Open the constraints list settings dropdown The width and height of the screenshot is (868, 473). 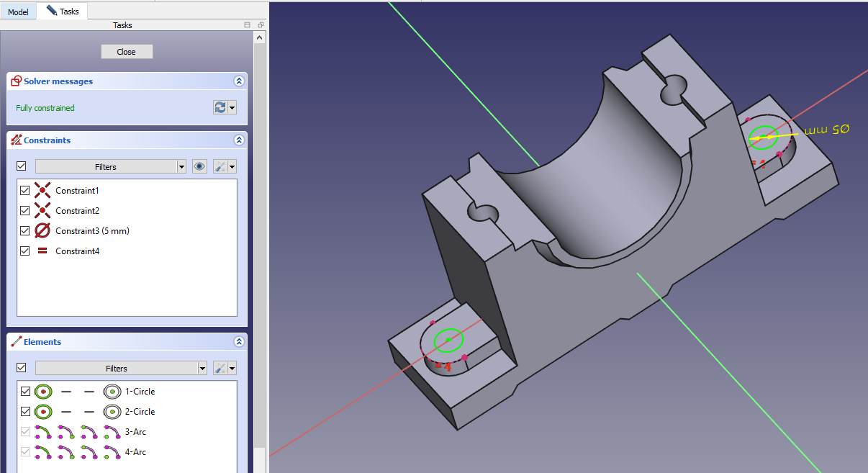click(225, 166)
